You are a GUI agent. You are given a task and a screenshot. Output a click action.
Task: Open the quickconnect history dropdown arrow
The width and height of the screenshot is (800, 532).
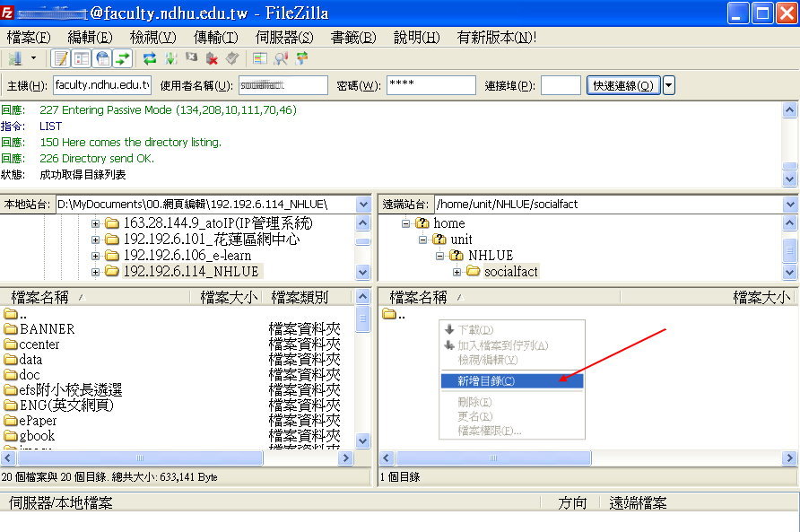pyautogui.click(x=668, y=85)
